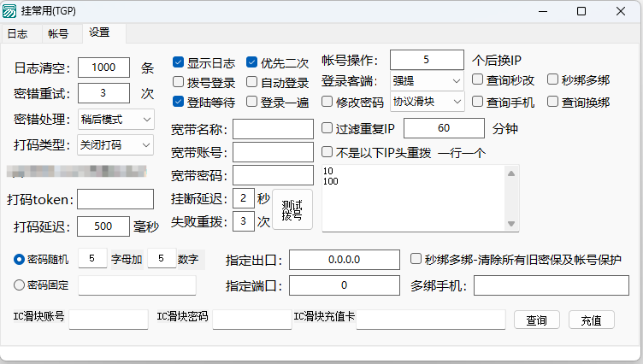Enable 秒绑多绑 next to 查询秒改
643x364 pixels.
click(x=553, y=80)
